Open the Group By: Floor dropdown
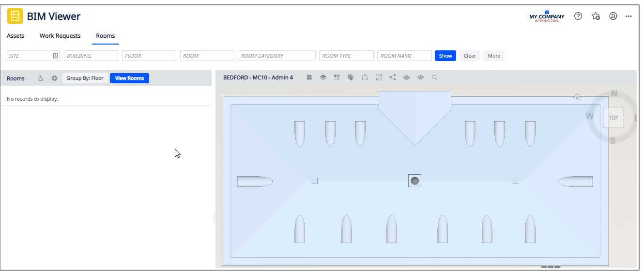The width and height of the screenshot is (644, 275). (x=85, y=78)
